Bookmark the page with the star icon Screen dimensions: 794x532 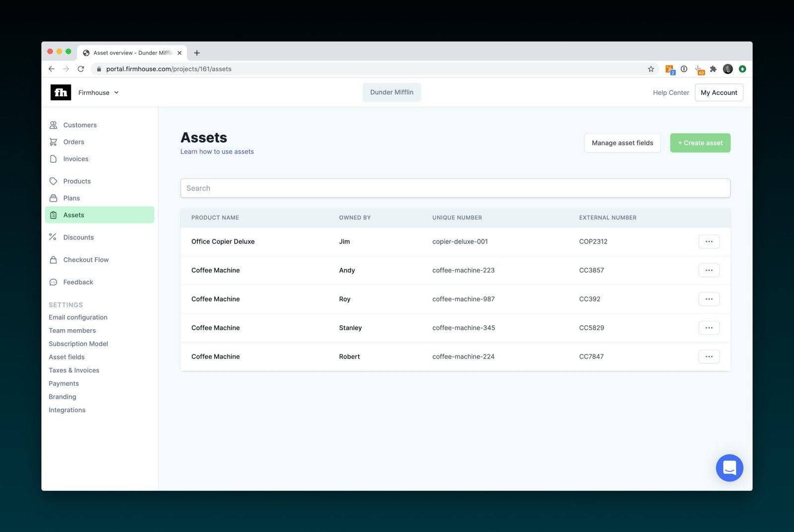point(650,69)
